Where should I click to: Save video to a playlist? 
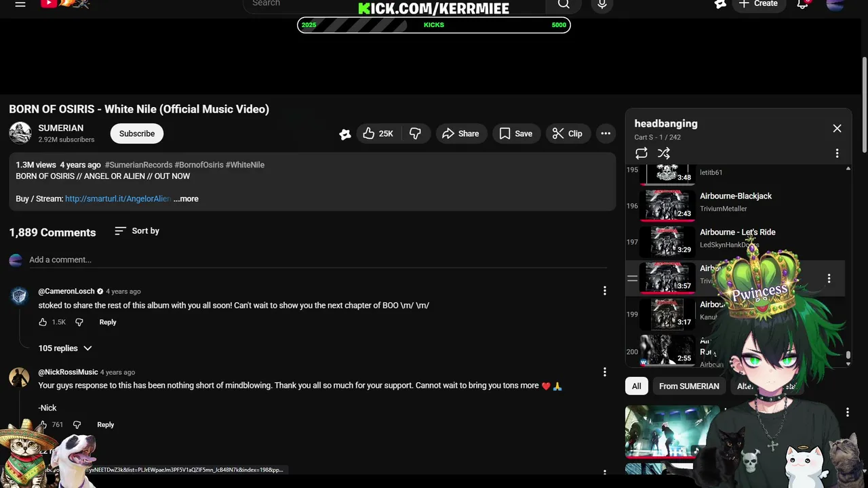tap(516, 134)
